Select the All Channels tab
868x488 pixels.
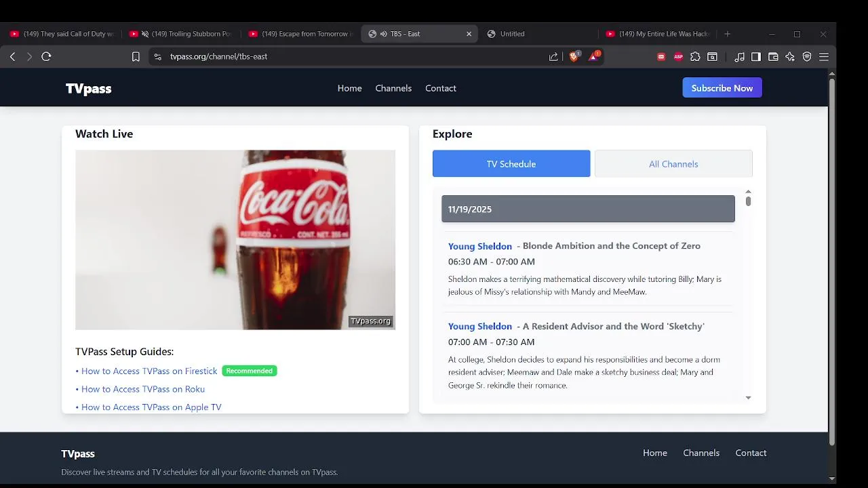(673, 164)
